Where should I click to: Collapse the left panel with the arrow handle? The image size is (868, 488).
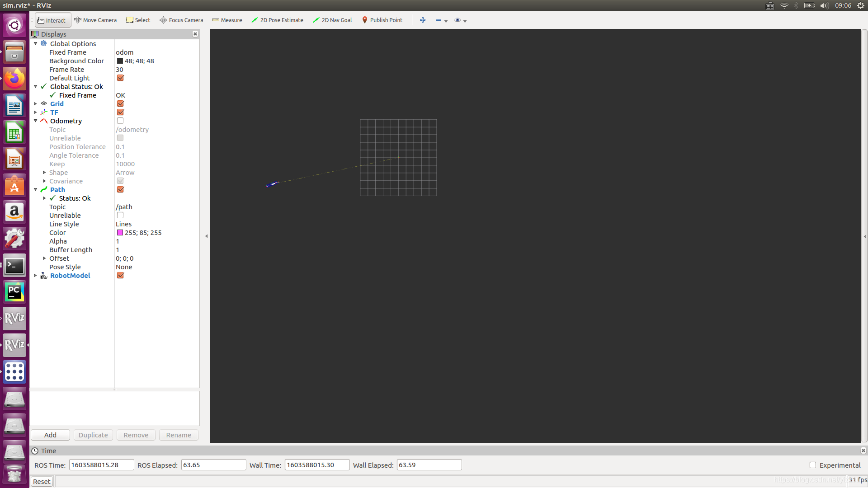[x=207, y=236]
